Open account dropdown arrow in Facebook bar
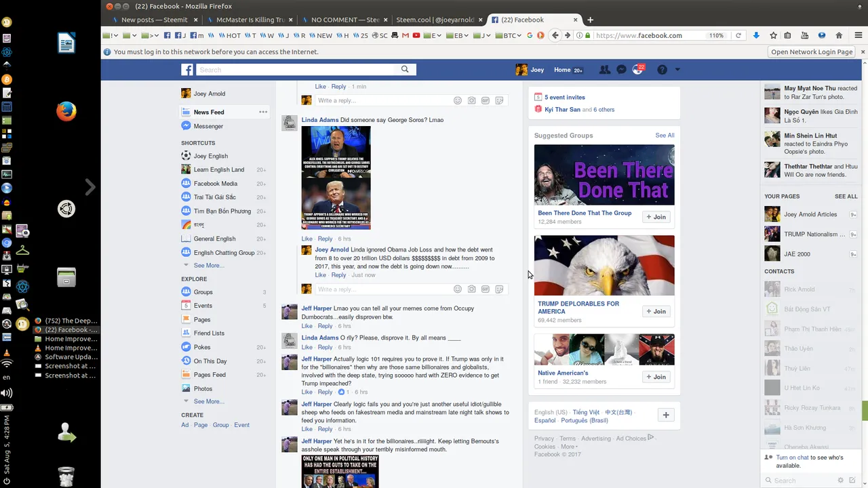Screen dimensions: 868x488 [x=677, y=70]
